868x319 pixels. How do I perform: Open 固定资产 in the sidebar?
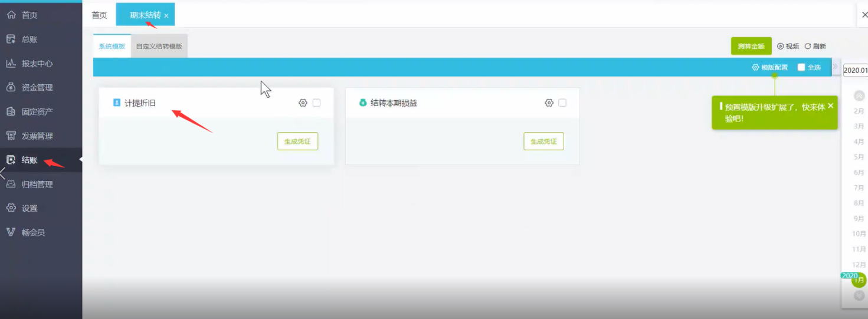click(41, 111)
